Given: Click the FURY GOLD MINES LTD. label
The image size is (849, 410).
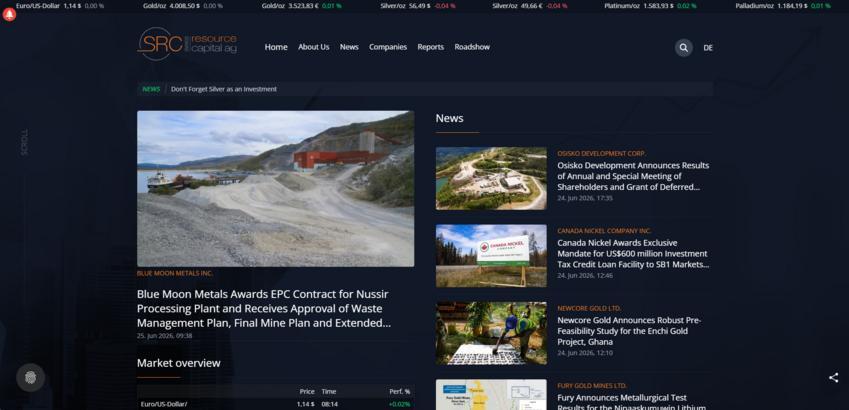Looking at the screenshot, I should pos(592,386).
